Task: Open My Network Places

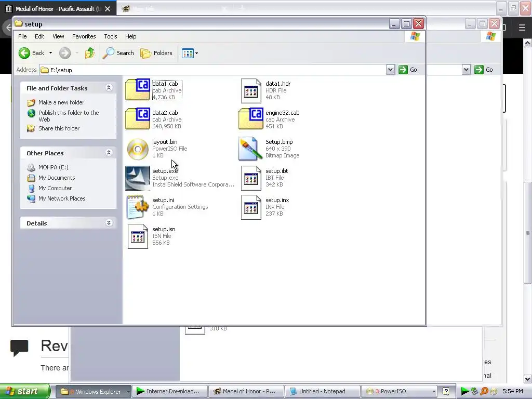Action: coord(62,198)
